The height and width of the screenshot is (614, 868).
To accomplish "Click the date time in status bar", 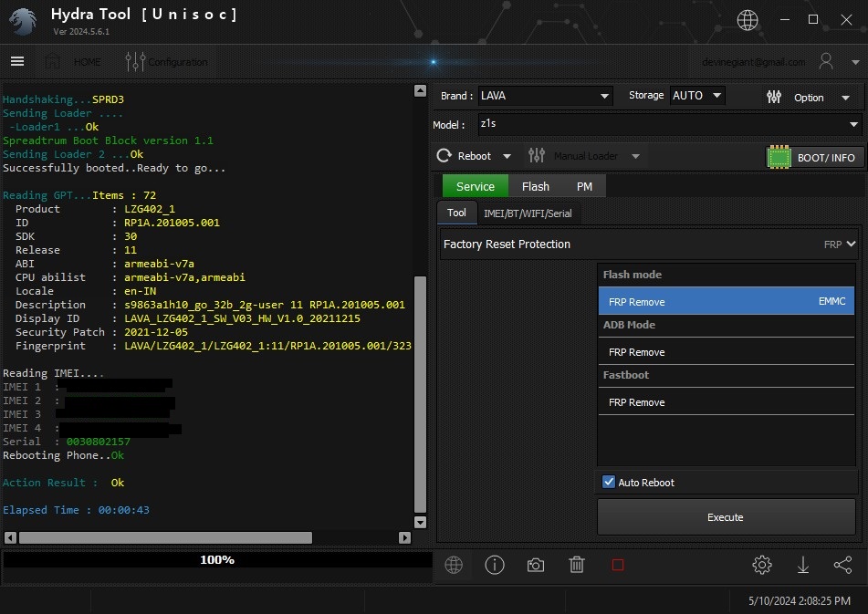I will pyautogui.click(x=800, y=600).
